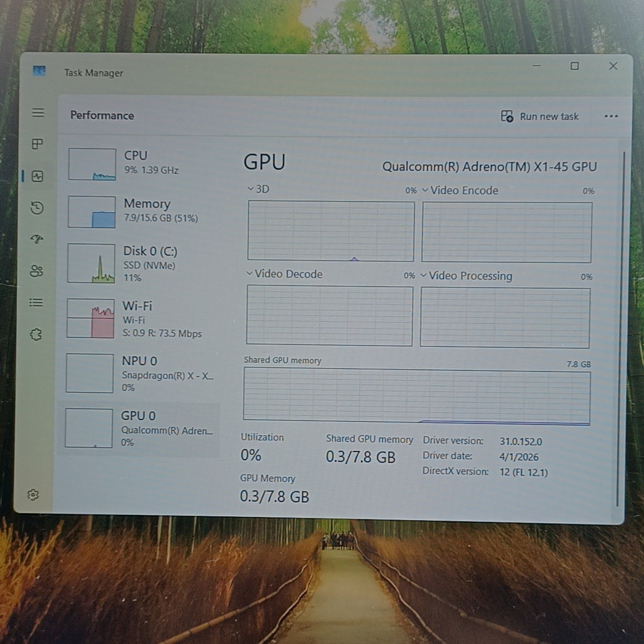Select the GPU 0 performance item
Screen dimensions: 644x644
140,428
